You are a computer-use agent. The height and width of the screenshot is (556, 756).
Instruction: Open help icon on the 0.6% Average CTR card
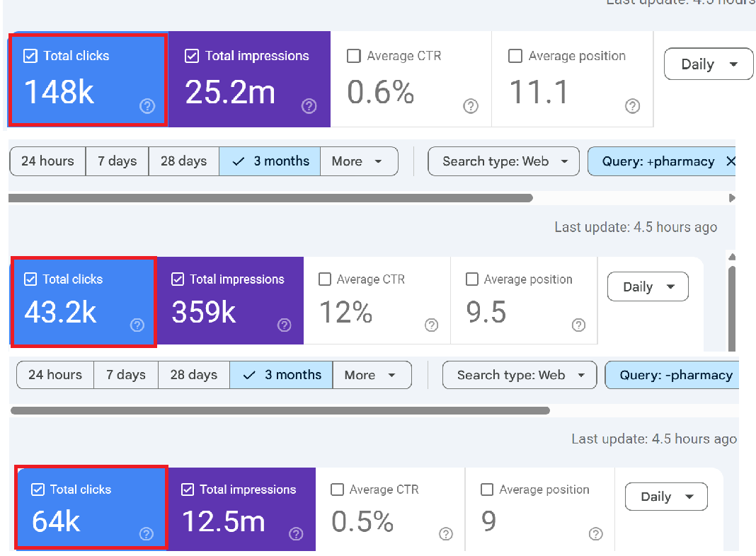(x=471, y=106)
